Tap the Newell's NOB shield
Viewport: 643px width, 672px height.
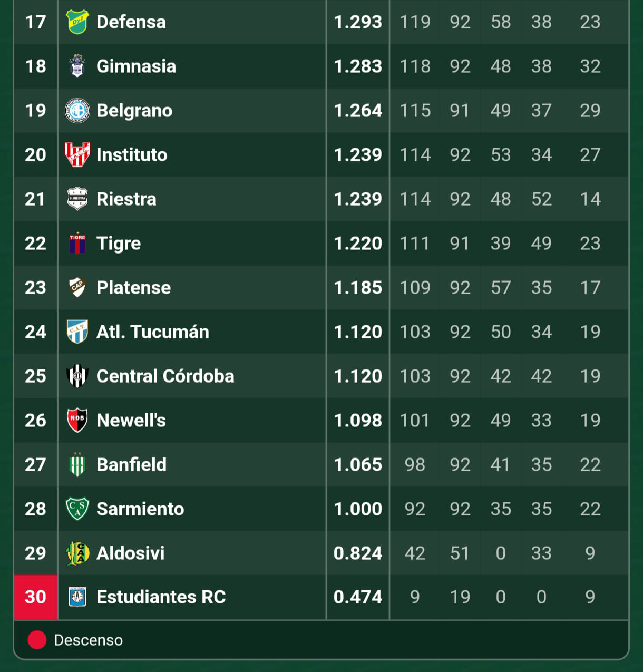(x=77, y=420)
